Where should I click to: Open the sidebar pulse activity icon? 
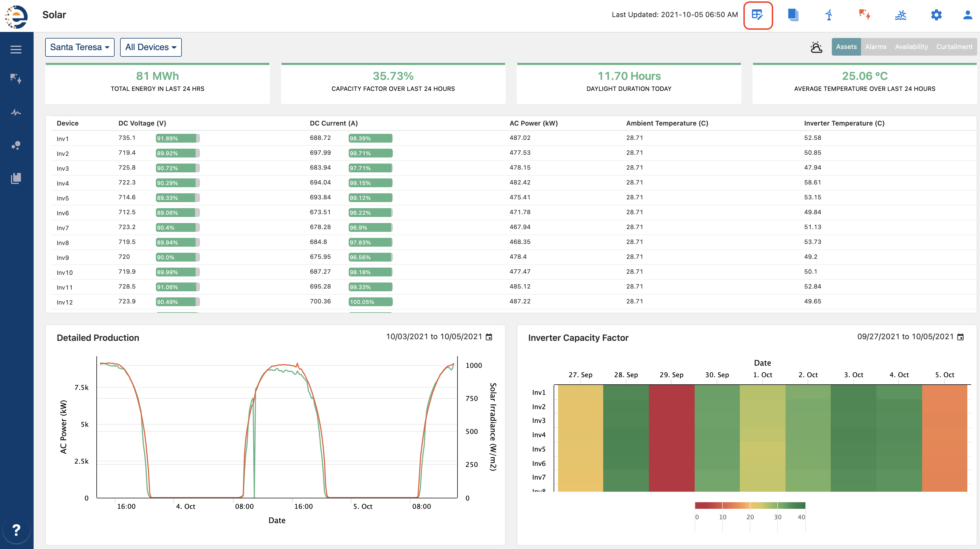[x=16, y=113]
